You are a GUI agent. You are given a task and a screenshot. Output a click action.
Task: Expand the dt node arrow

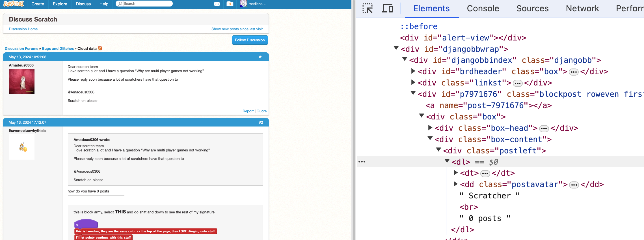(x=456, y=173)
